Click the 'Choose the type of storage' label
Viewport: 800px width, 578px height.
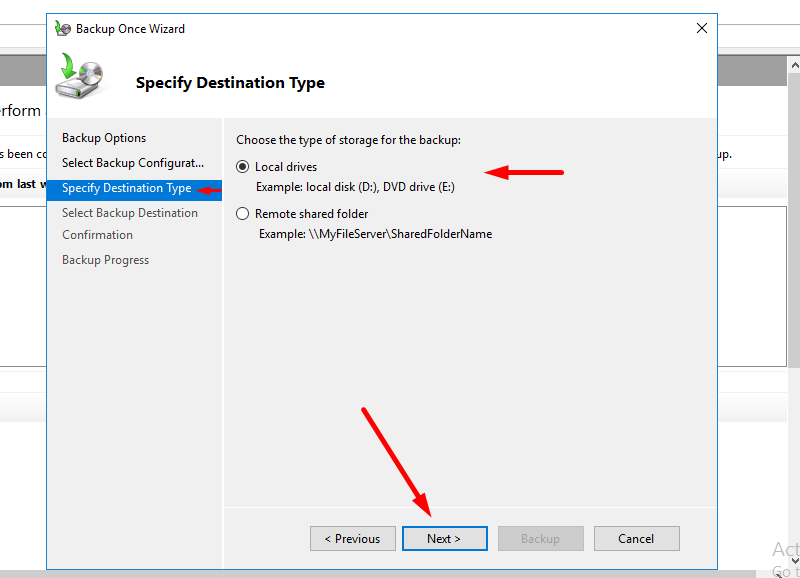click(x=348, y=140)
